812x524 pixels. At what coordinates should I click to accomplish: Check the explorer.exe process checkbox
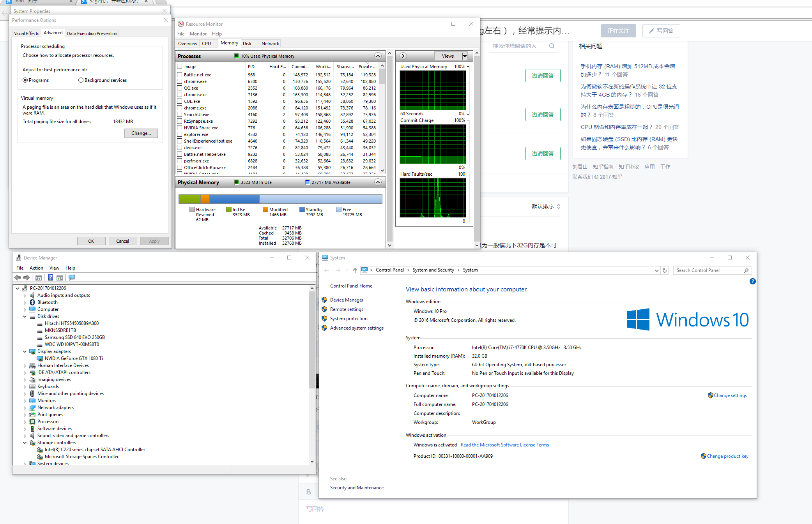coord(180,134)
